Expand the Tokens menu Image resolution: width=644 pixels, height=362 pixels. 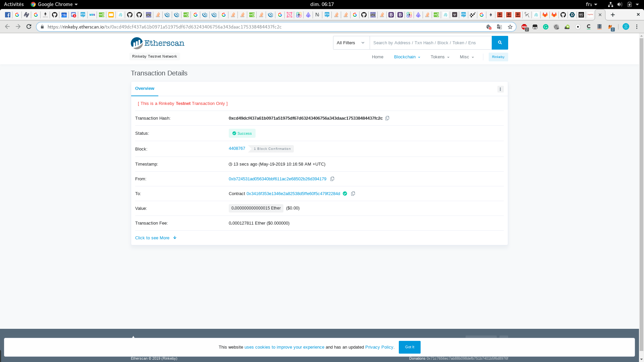440,57
